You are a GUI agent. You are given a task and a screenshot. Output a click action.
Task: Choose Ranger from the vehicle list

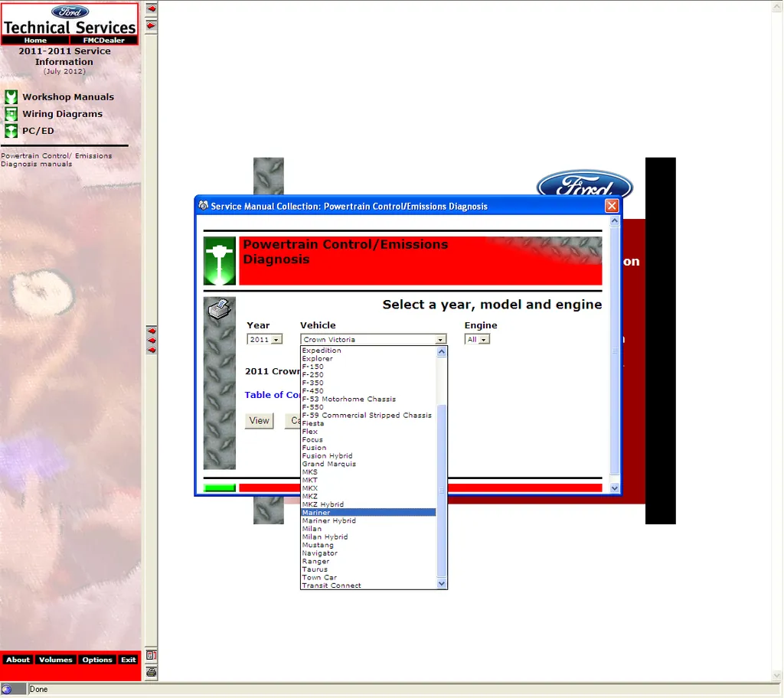click(368, 561)
